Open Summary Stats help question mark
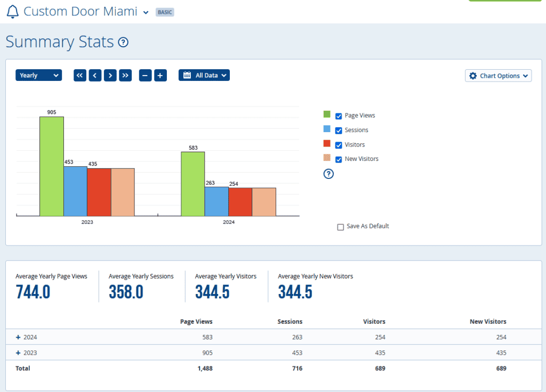The image size is (546, 392). (x=123, y=43)
